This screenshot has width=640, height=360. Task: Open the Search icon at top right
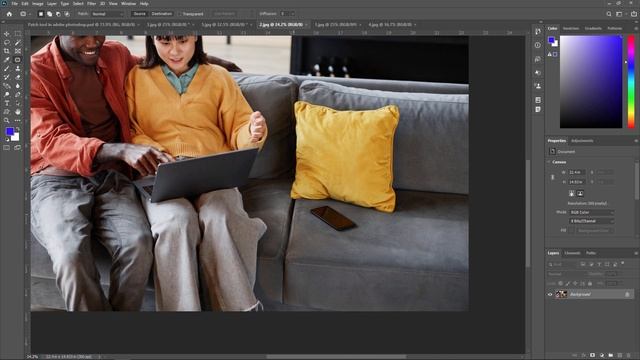(609, 14)
